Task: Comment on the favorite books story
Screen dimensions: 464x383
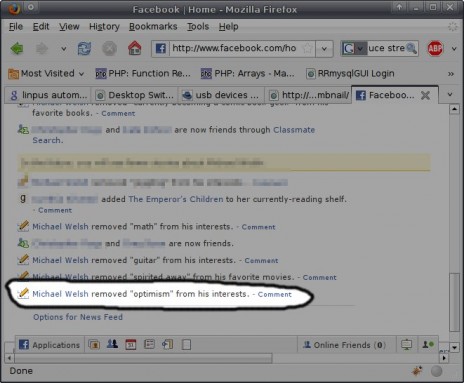Action: point(118,114)
